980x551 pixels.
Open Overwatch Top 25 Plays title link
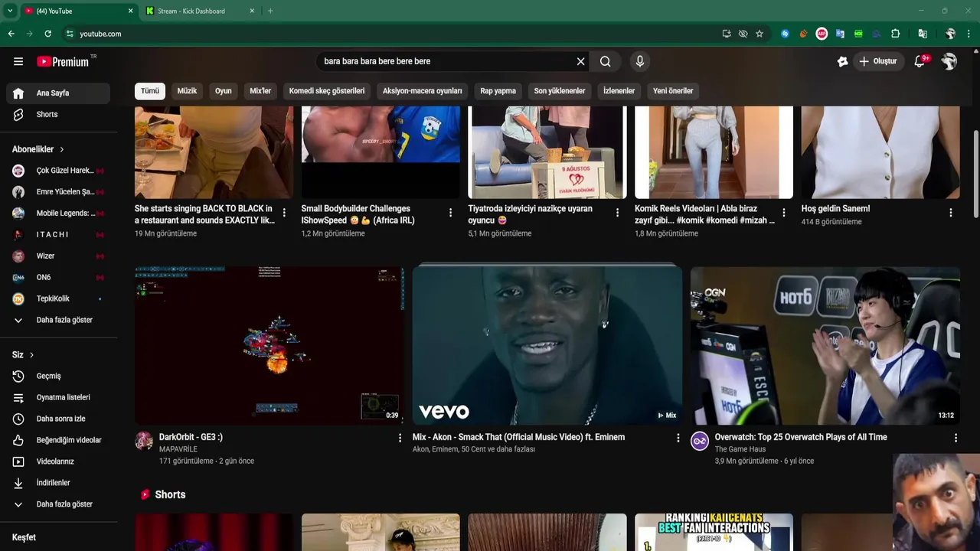801,438
